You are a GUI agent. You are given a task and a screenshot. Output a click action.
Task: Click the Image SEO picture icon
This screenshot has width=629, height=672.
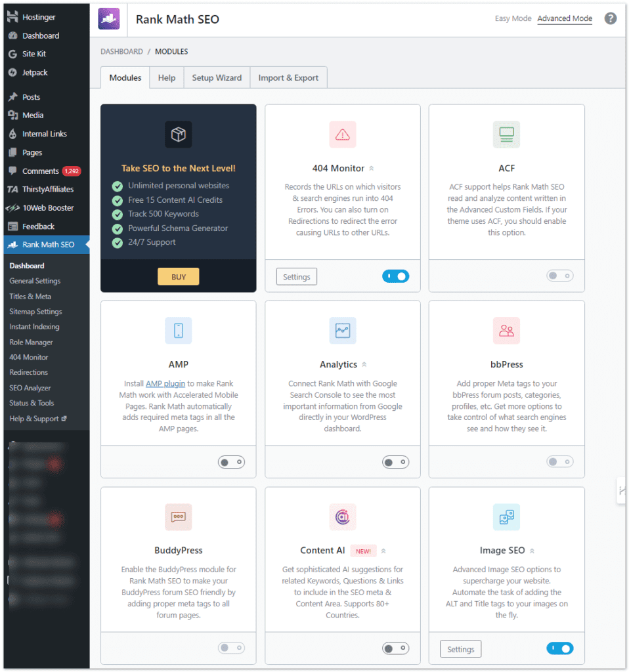506,516
